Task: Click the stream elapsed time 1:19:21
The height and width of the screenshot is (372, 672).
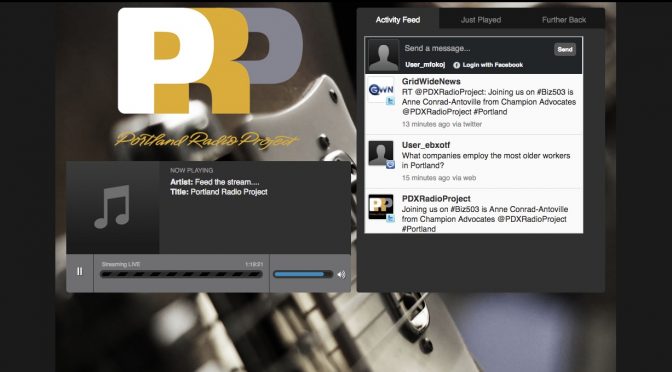Action: pos(254,264)
